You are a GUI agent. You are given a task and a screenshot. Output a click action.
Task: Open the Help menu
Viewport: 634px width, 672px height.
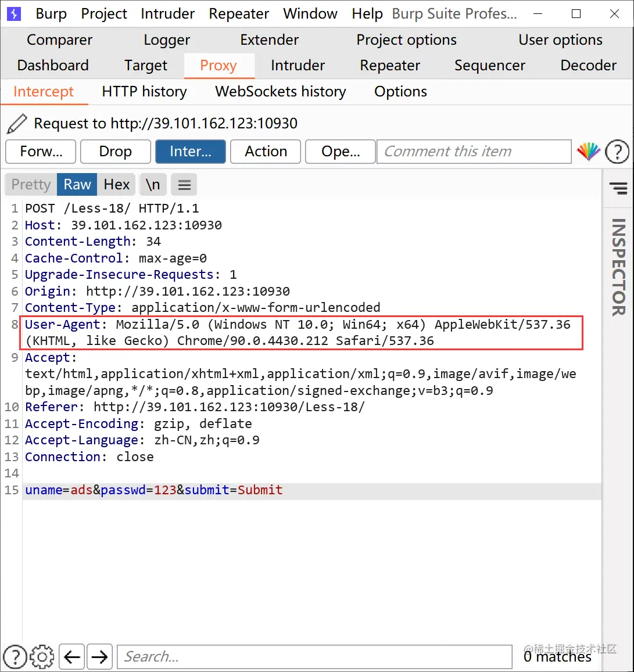[367, 14]
